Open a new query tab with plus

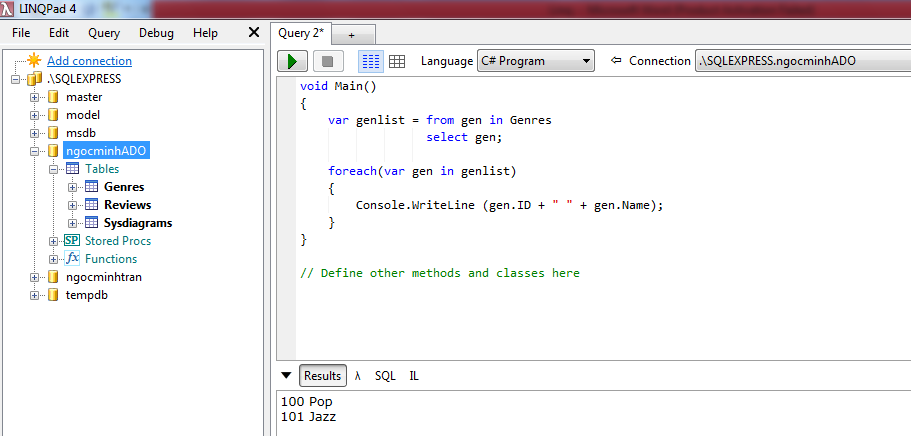[351, 35]
